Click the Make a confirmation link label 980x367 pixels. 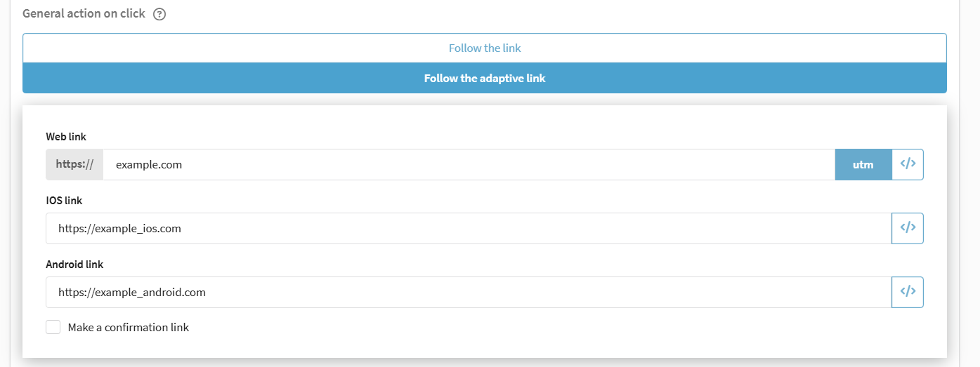point(129,327)
